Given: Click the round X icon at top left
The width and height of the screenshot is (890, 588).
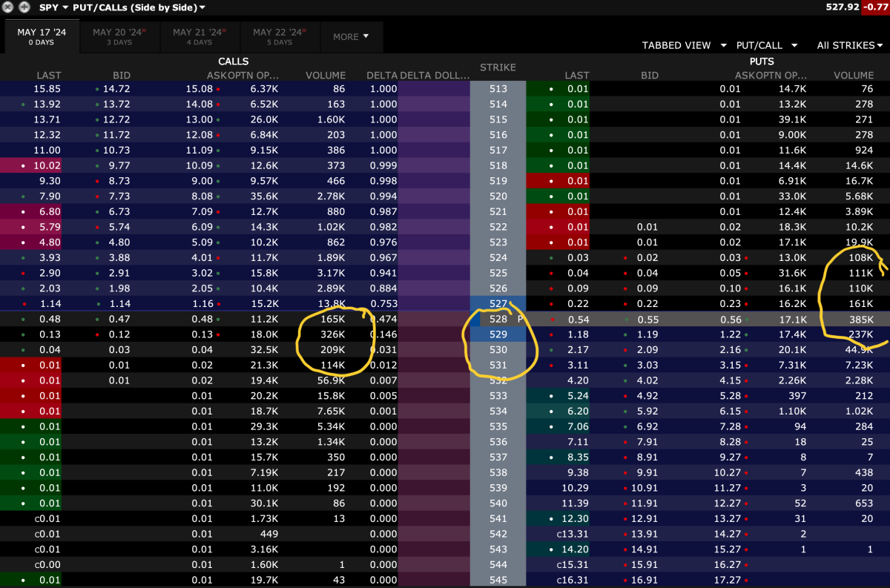Looking at the screenshot, I should point(8,7).
